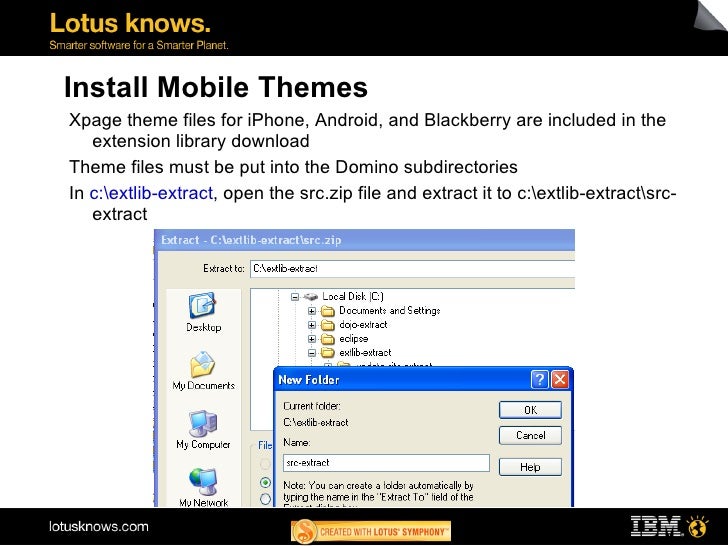The height and width of the screenshot is (546, 728).
Task: Select the unselected lower radio button
Action: [x=266, y=499]
